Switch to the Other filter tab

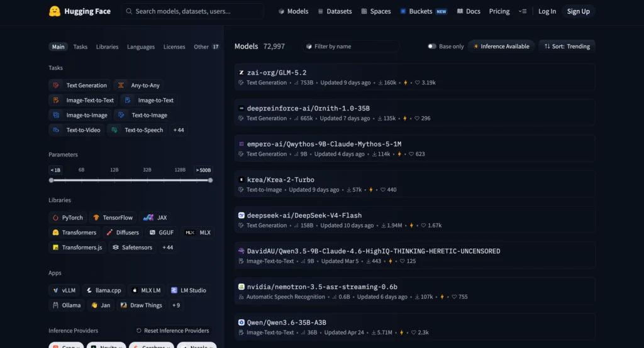[206, 46]
